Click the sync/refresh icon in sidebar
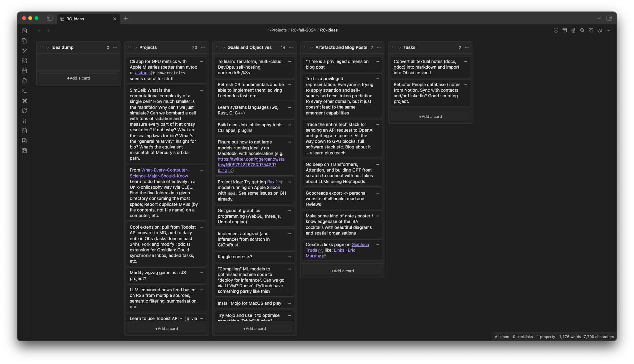 [x=24, y=111]
